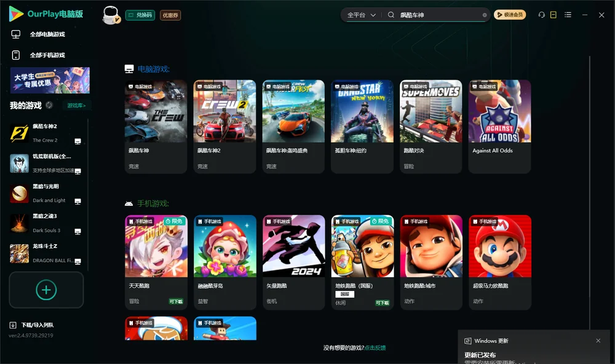Click the 街机 genre label under 矢量跑酷
Screen dimensions: 615x364
pyautogui.click(x=271, y=301)
